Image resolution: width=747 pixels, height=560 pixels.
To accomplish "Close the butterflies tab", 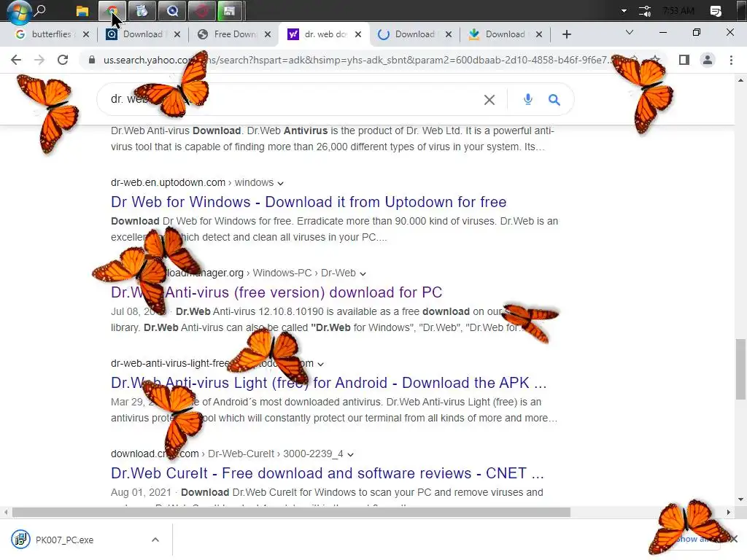I will pyautogui.click(x=86, y=34).
